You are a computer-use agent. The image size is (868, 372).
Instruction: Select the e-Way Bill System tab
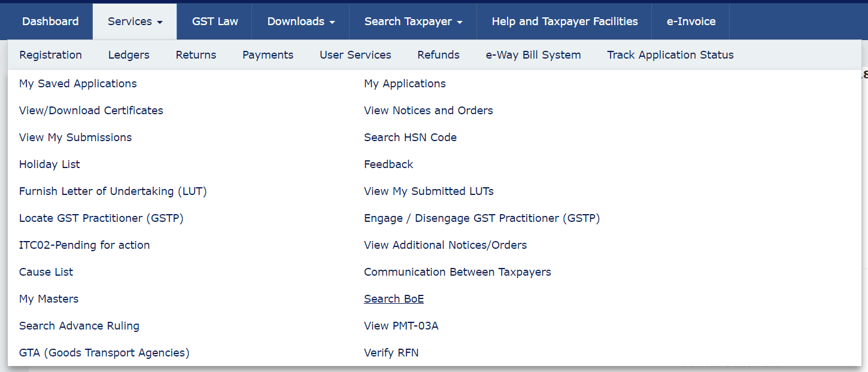coord(533,55)
